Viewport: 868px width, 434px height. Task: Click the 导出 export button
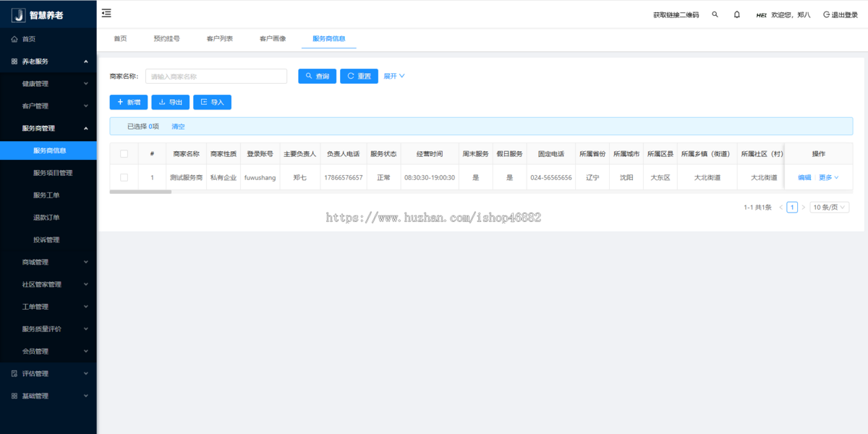(x=171, y=103)
